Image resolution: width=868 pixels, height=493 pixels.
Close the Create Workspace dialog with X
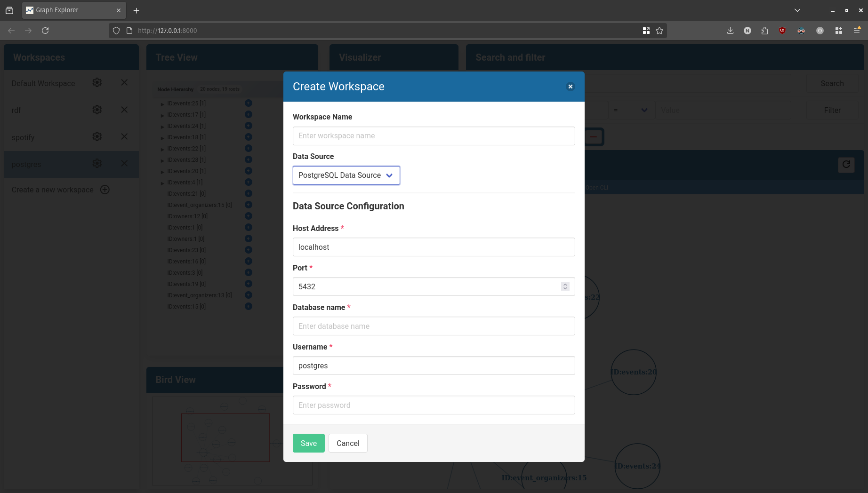pos(570,87)
